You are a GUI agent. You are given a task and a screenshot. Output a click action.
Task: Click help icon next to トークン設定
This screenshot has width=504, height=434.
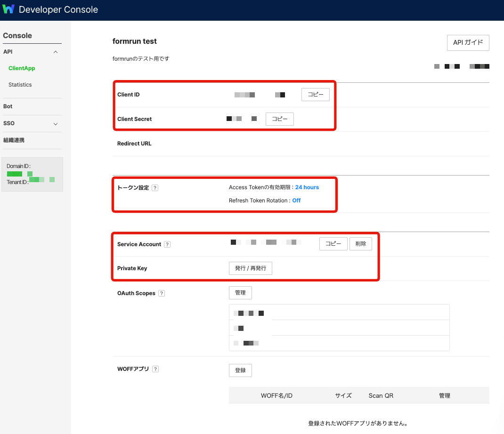point(155,188)
